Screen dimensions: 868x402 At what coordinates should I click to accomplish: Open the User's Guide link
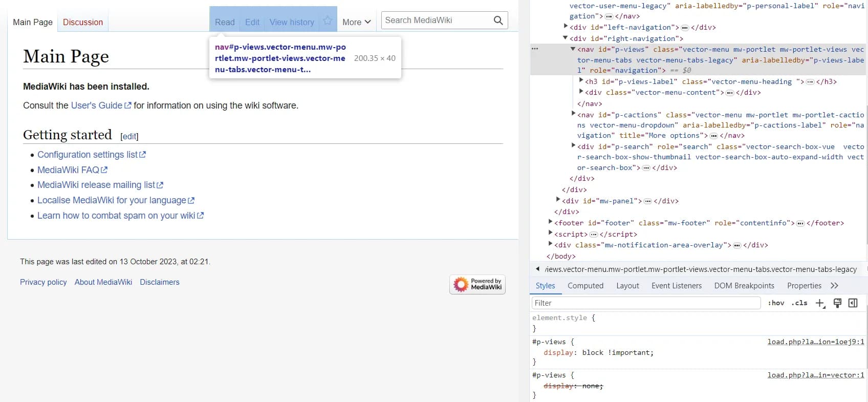pyautogui.click(x=101, y=105)
